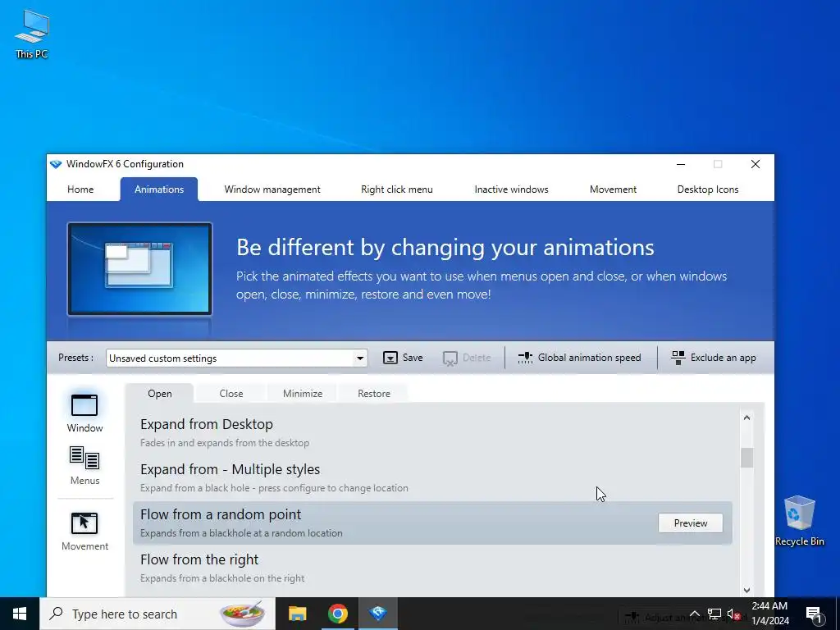Close the WindowFX 6 Configuration window
Screen dimensions: 840x630
(756, 164)
